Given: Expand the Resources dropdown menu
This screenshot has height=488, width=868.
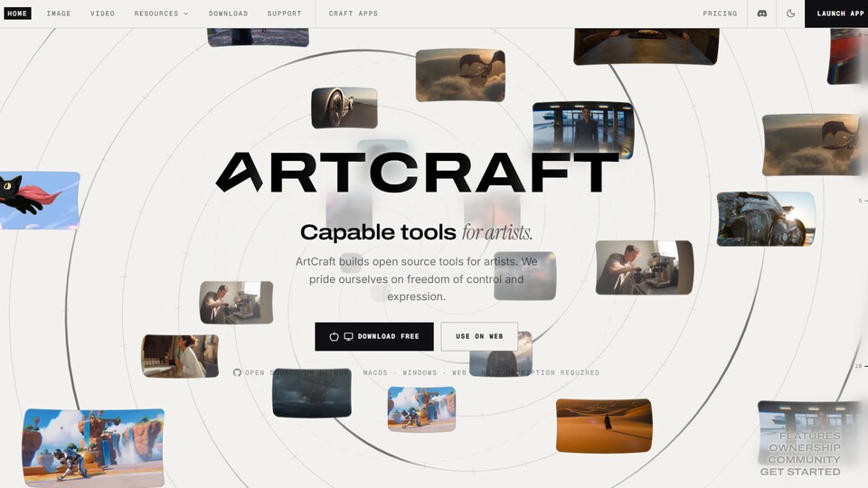Looking at the screenshot, I should (x=161, y=14).
